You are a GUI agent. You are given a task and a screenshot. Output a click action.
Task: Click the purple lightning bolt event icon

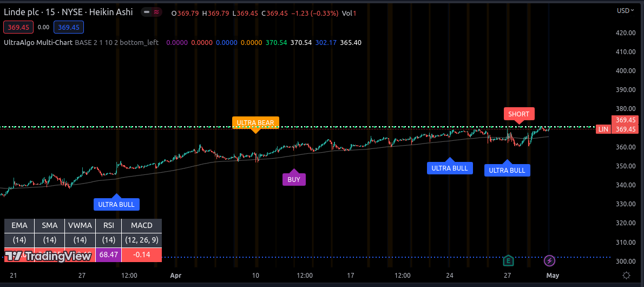click(x=549, y=260)
